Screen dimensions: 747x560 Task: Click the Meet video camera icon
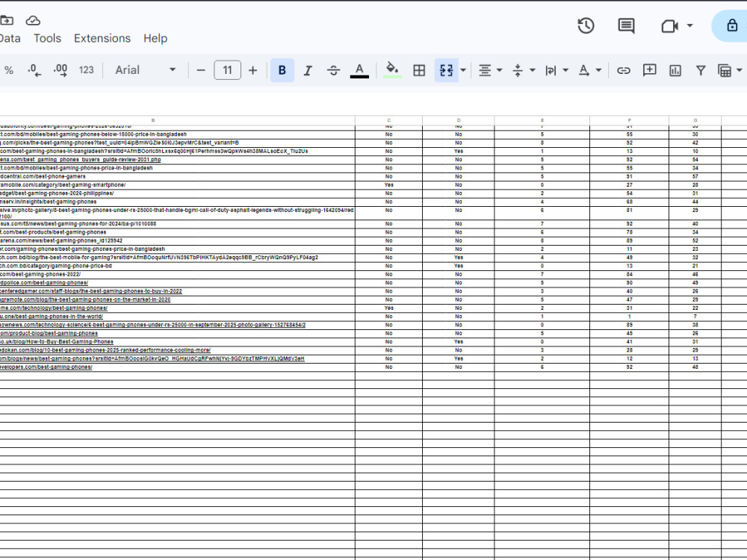[669, 25]
